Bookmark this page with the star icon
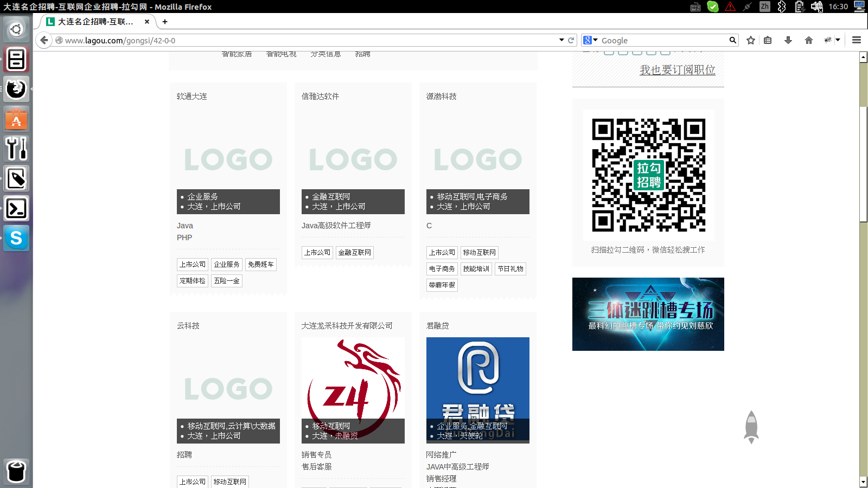868x488 pixels. (x=751, y=40)
